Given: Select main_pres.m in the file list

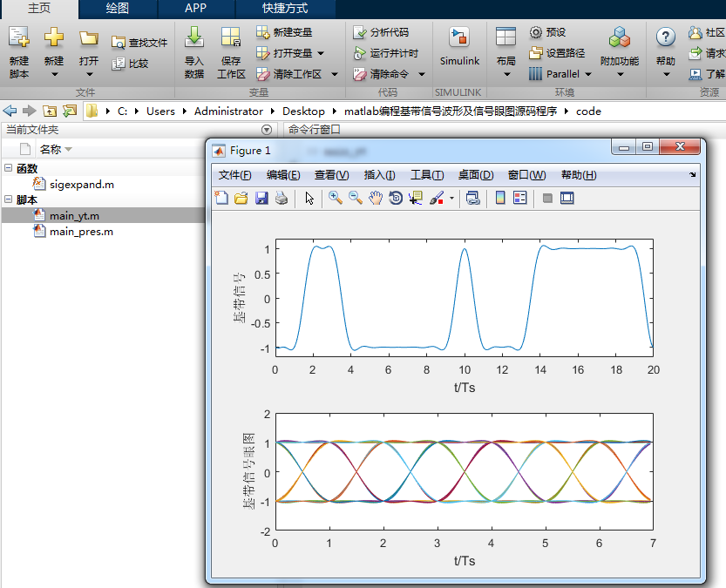Looking at the screenshot, I should (81, 232).
